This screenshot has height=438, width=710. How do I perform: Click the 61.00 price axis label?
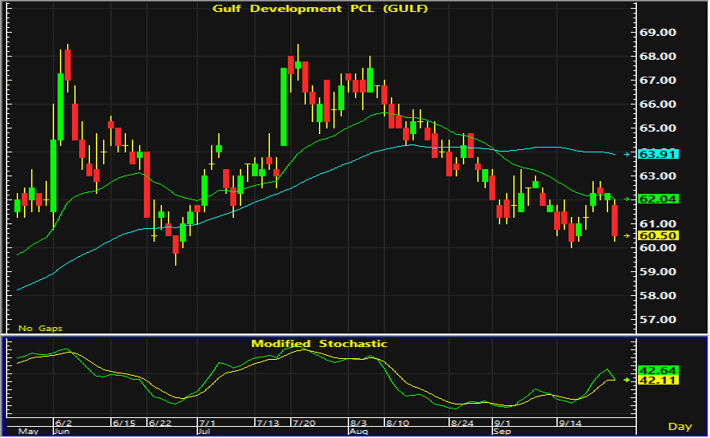tap(657, 224)
